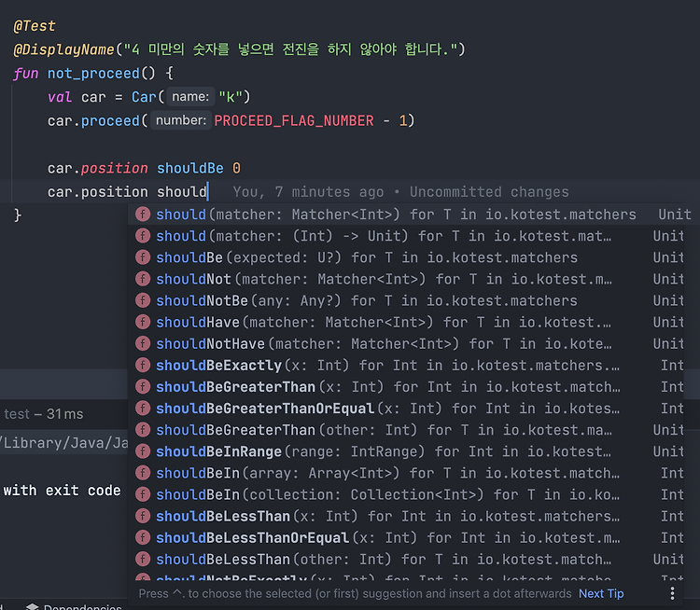The height and width of the screenshot is (610, 700).
Task: Click the PROCEED_FLAG_NUMBER constant
Action: (294, 121)
